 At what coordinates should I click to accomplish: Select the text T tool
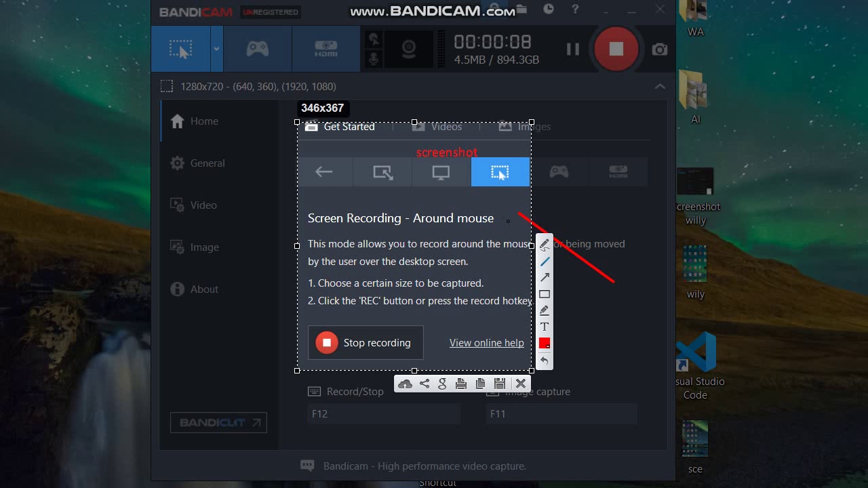[x=545, y=327]
